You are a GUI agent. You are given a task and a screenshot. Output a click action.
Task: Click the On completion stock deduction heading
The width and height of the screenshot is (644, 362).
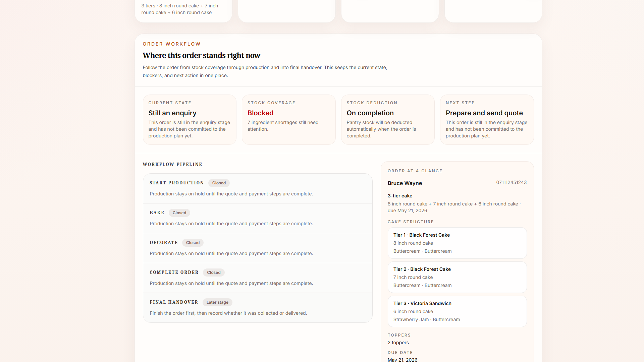(370, 113)
